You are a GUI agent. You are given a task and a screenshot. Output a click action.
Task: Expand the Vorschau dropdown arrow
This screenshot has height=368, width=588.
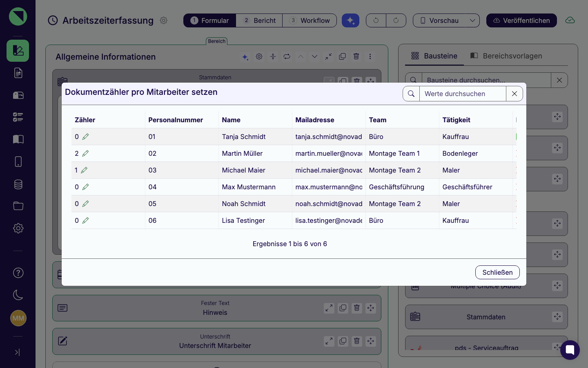click(x=472, y=20)
